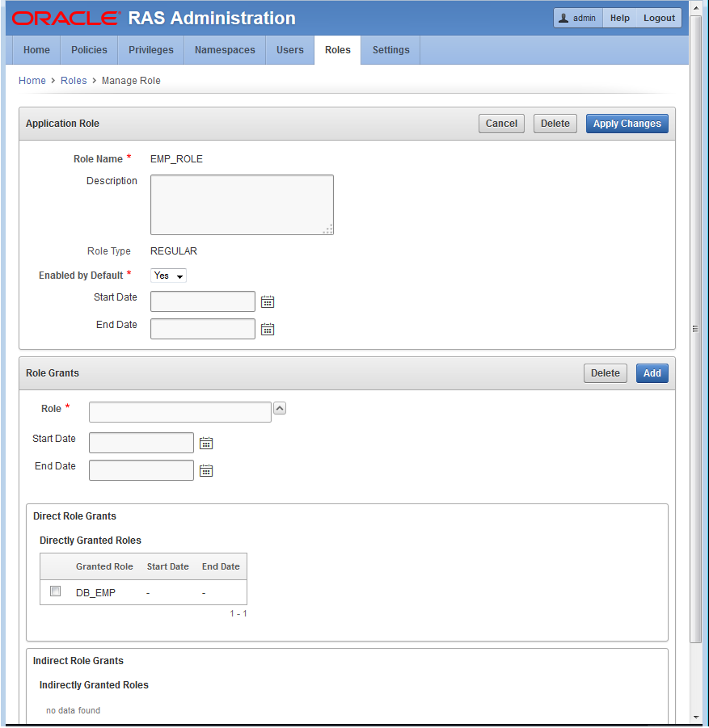Delete the selected role grants
709x728 pixels.
point(605,373)
